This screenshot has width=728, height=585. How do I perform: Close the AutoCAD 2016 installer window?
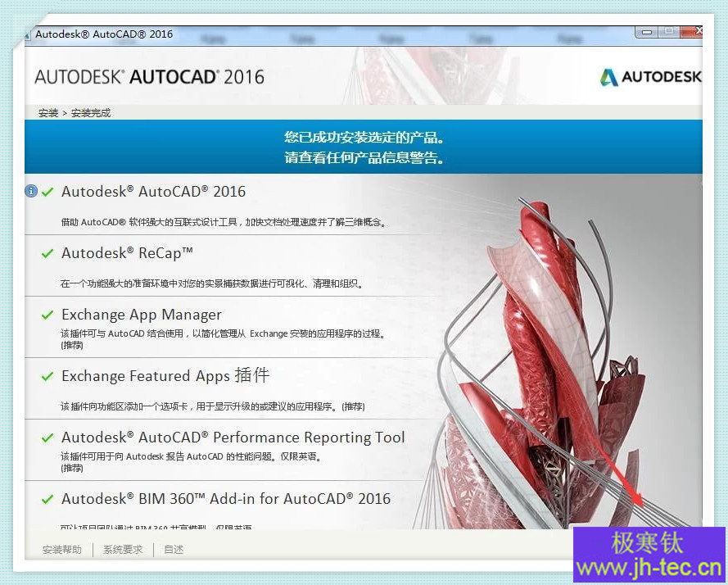(x=692, y=32)
